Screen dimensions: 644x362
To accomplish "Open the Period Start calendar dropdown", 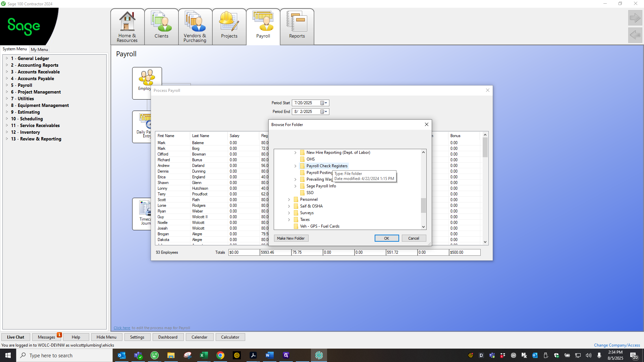I will (324, 103).
